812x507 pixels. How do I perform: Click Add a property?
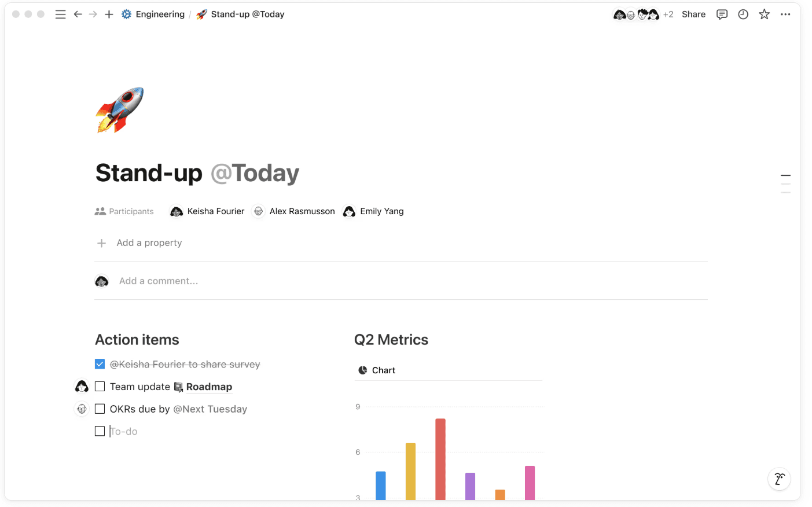149,243
